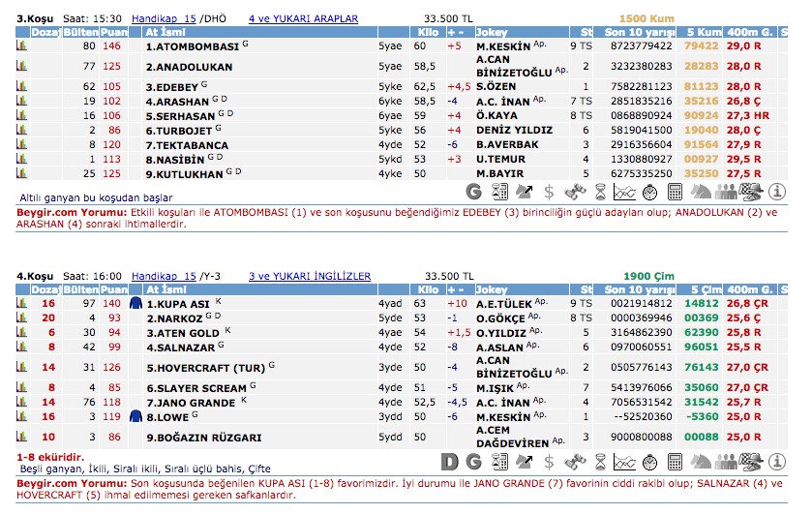
Task: Click the bar chart icon beside ATOMBOMBASI
Action: pyautogui.click(x=21, y=45)
